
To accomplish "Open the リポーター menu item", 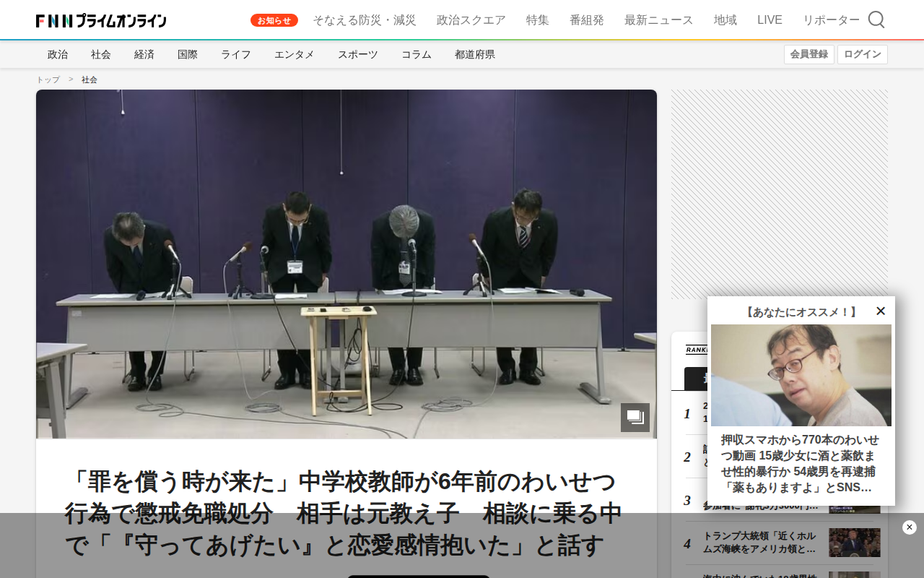I will 832,20.
